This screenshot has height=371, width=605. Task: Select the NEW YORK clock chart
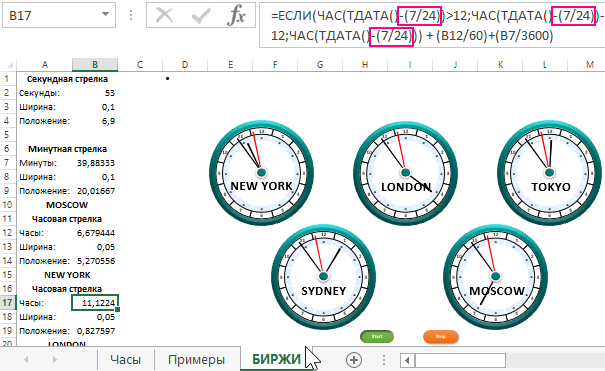262,173
